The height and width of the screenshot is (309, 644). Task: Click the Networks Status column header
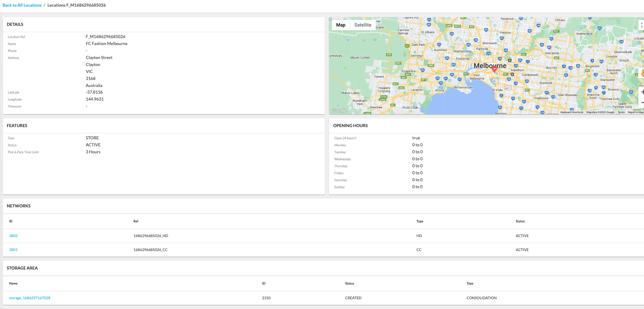click(x=520, y=221)
